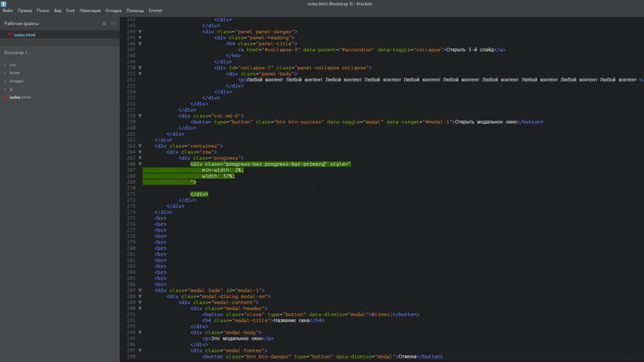Click the closing '</div>' on line 271
644x362 pixels.
199,194
